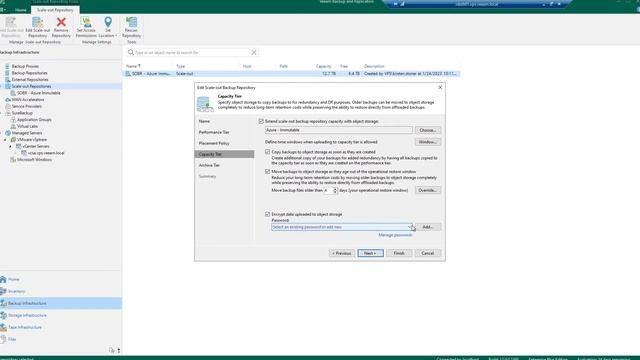This screenshot has height=360, width=640.
Task: Open the Manage passwords link
Action: pos(395,235)
